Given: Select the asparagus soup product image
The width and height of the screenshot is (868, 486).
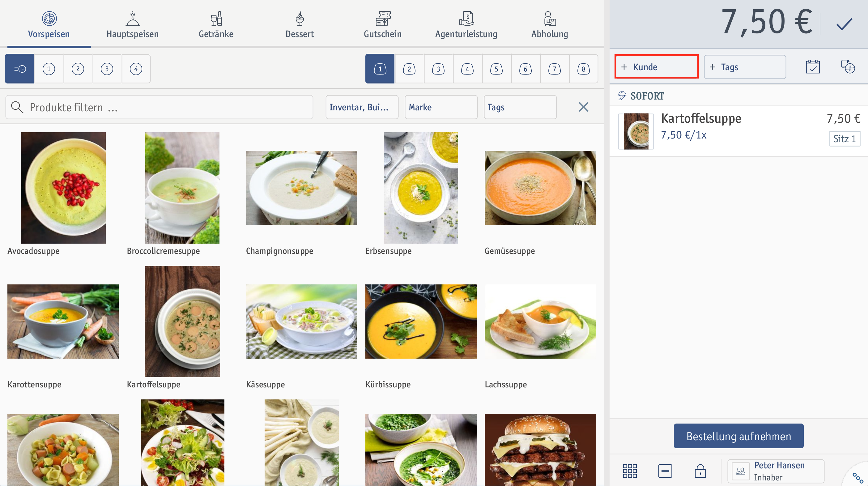Looking at the screenshot, I should (302, 442).
